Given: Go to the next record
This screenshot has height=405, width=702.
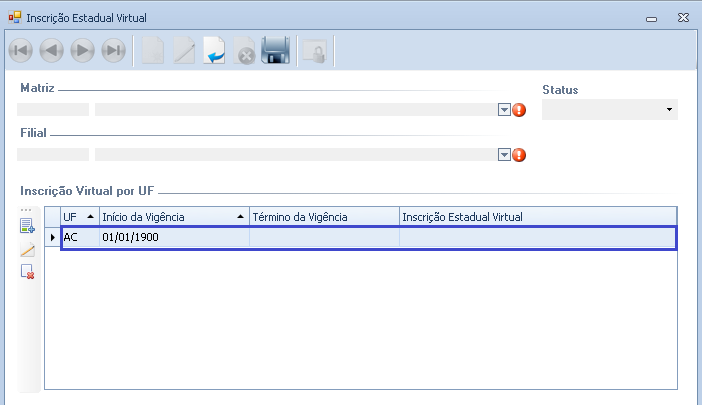Looking at the screenshot, I should click(x=82, y=51).
